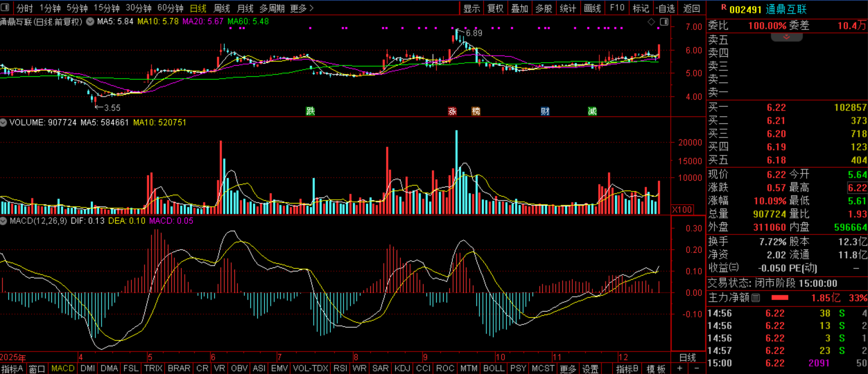Toggle the side panel icon near 7.00
This screenshot has width=868, height=374.
tap(664, 22)
